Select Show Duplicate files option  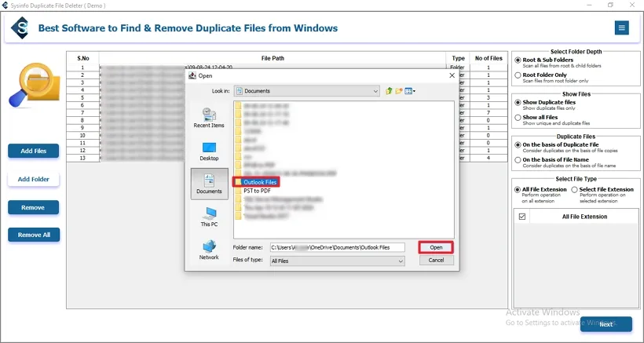tap(518, 102)
